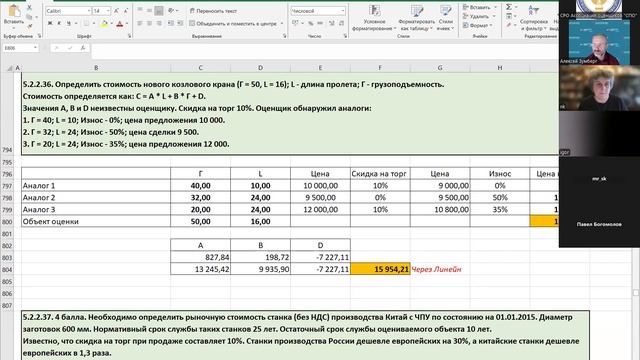
Task: Align text to bottom of cell
Action: tap(159, 11)
